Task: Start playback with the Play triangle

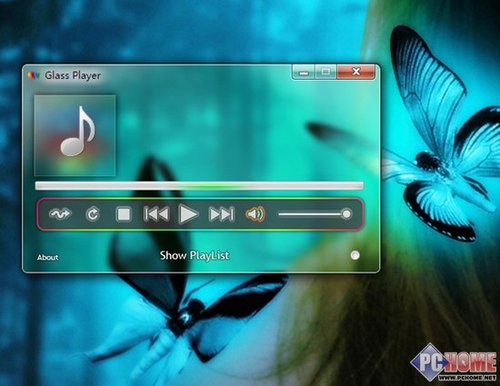Action: coord(188,214)
